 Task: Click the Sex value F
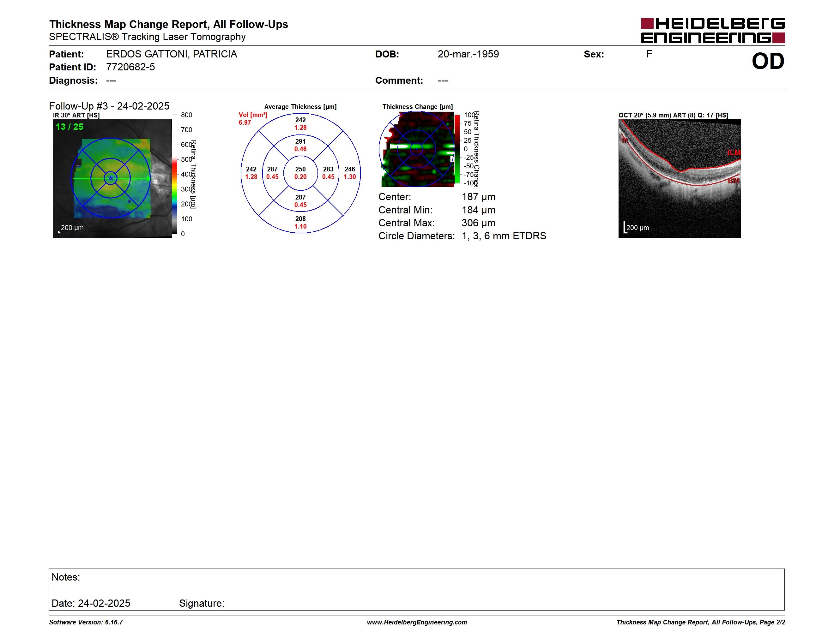649,54
